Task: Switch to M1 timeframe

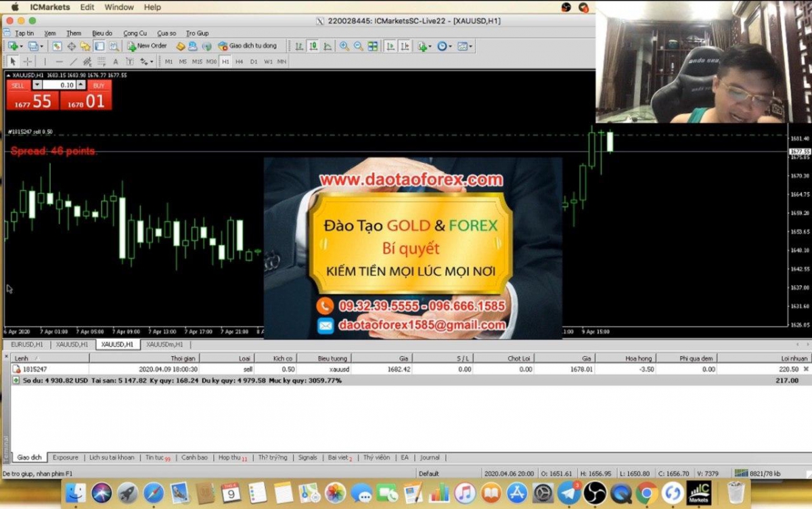Action: tap(168, 62)
